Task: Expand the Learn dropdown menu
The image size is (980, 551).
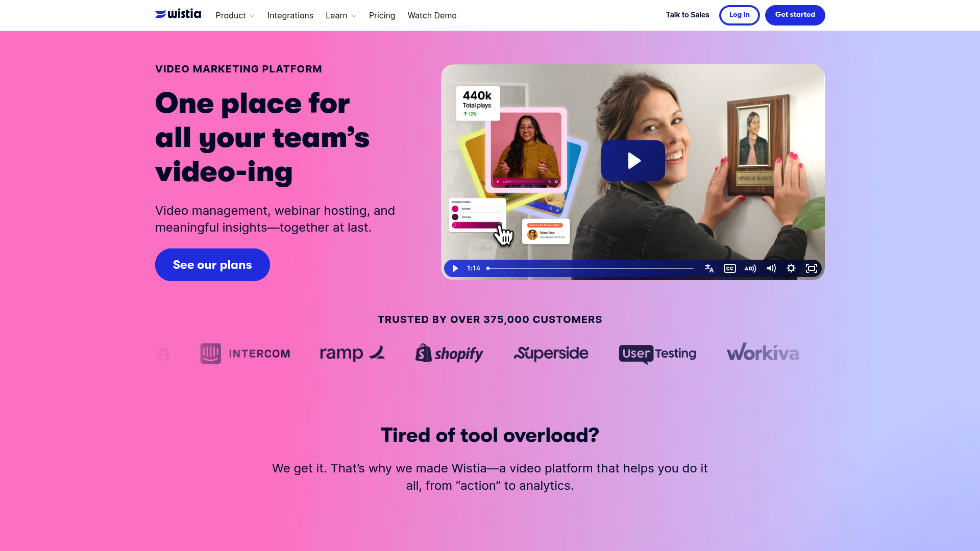Action: (341, 15)
